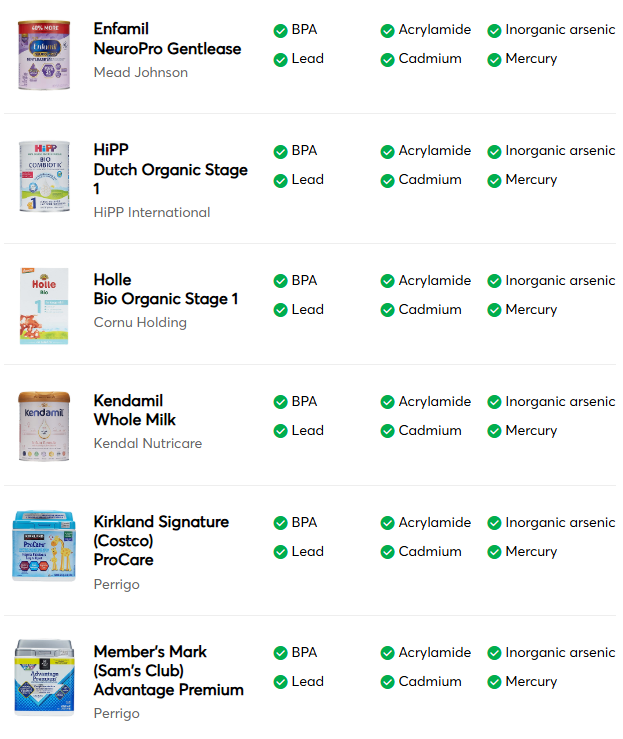
Task: Click Kirkland Signature Inorganic arsenic checkmark icon
Action: coord(495,524)
